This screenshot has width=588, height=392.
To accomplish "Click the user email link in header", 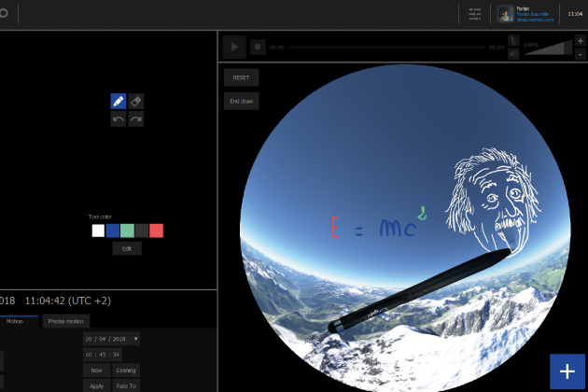I will coord(535,17).
